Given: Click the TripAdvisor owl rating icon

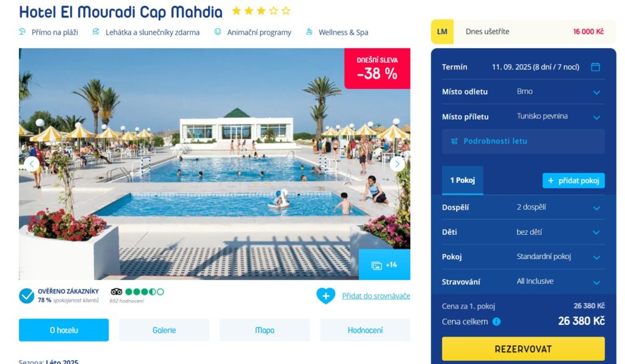Looking at the screenshot, I should click(116, 291).
